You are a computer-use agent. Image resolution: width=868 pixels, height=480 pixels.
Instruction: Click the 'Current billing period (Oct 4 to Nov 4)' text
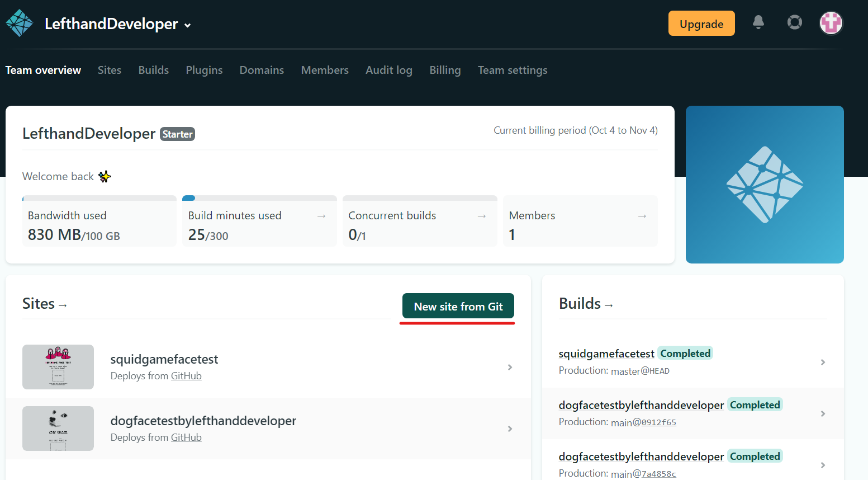576,130
